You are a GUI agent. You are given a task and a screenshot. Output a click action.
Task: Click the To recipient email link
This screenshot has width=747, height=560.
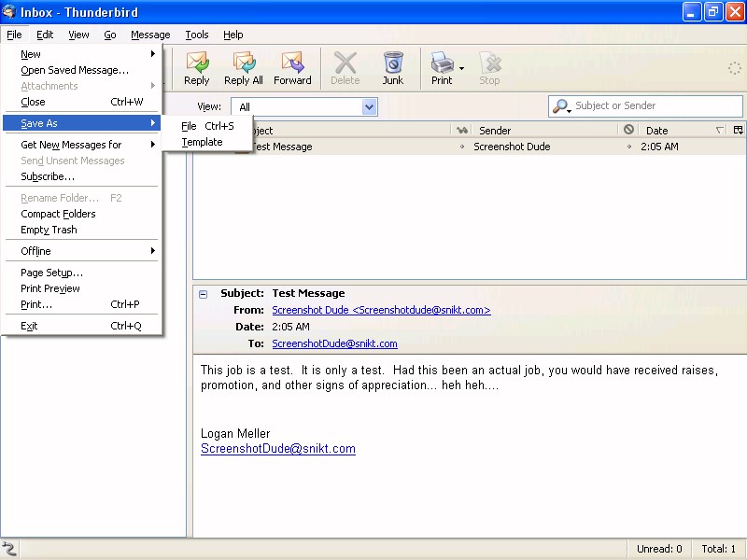[x=334, y=343]
